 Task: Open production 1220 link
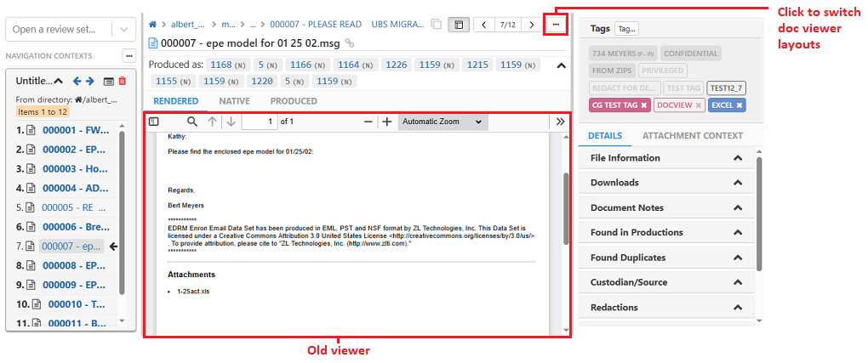point(263,82)
